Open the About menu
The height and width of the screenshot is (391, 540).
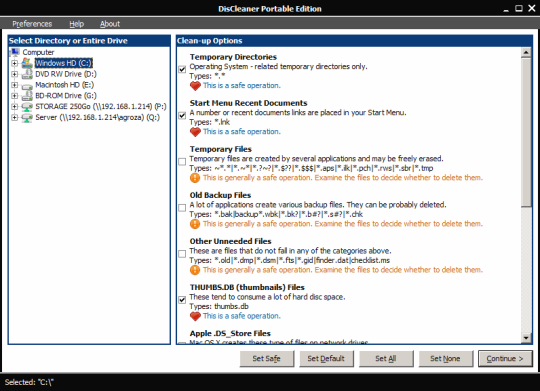110,24
